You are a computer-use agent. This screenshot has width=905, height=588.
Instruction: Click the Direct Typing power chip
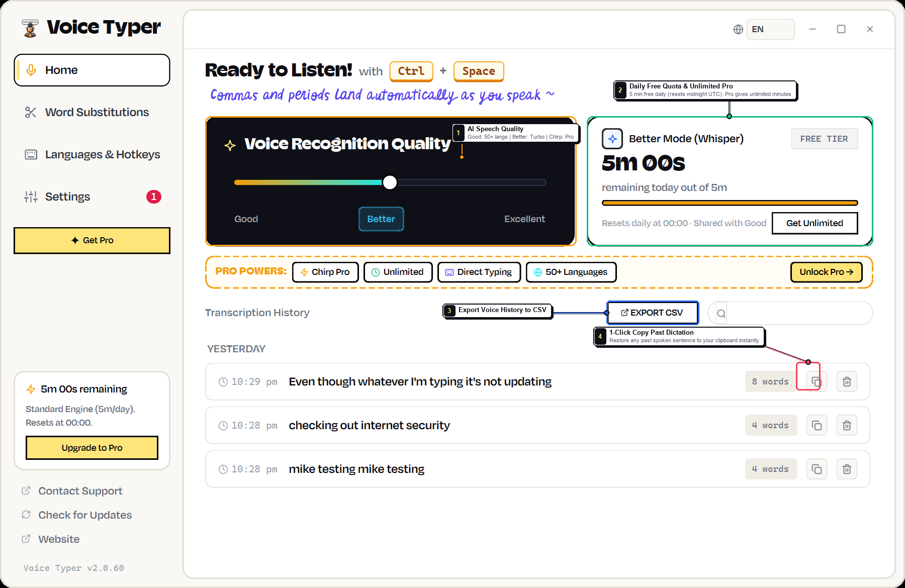tap(479, 272)
